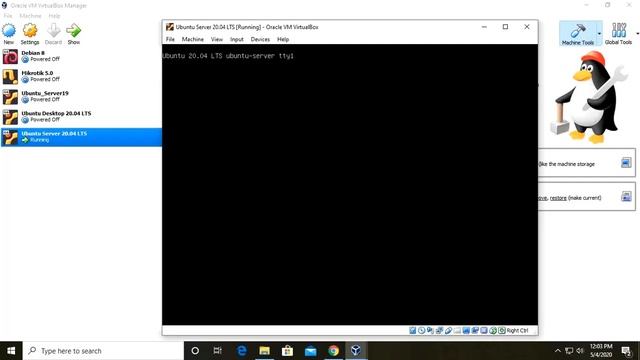Launch Microsoft Edge from taskbar
640x360 pixels.
pos(242,351)
